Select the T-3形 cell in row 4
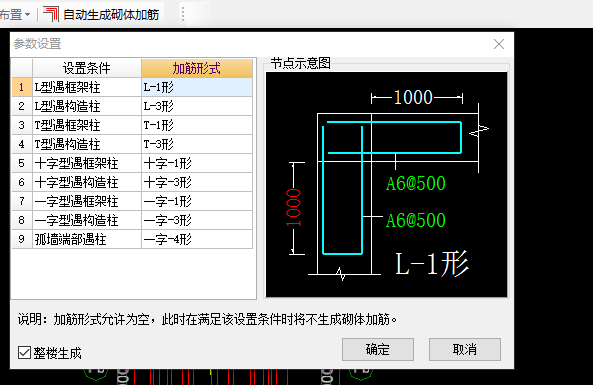 197,144
